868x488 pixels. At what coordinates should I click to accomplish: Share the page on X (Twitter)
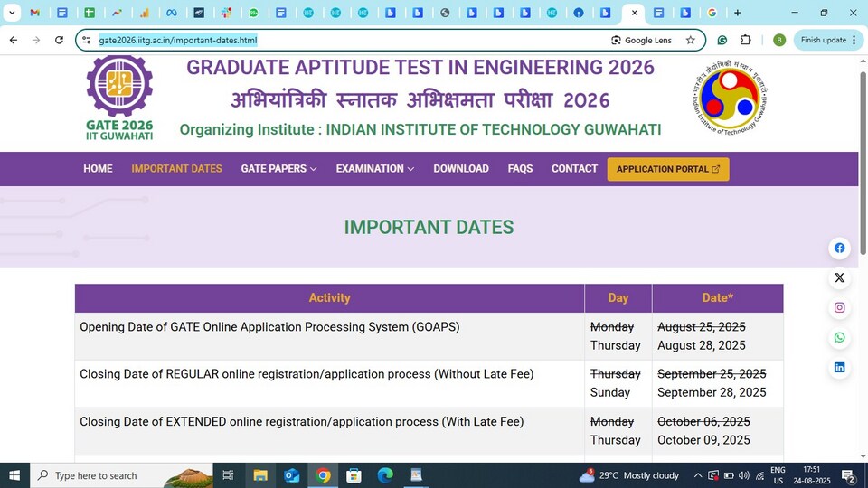840,277
